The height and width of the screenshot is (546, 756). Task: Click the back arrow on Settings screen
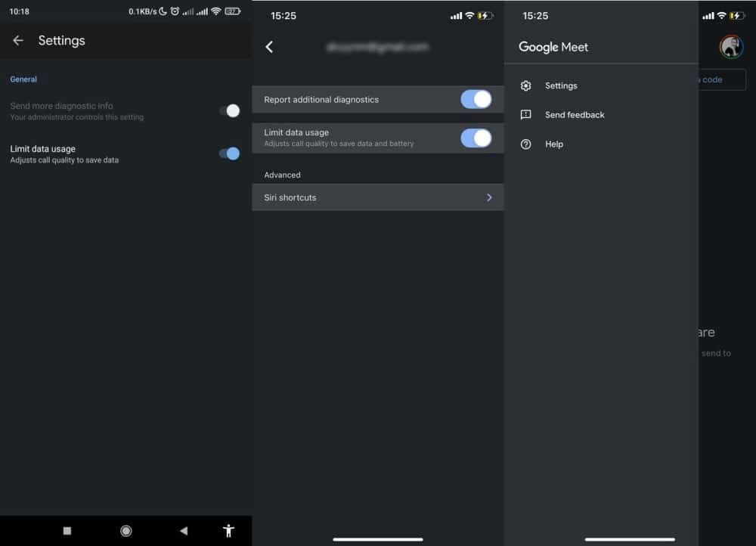pos(18,40)
